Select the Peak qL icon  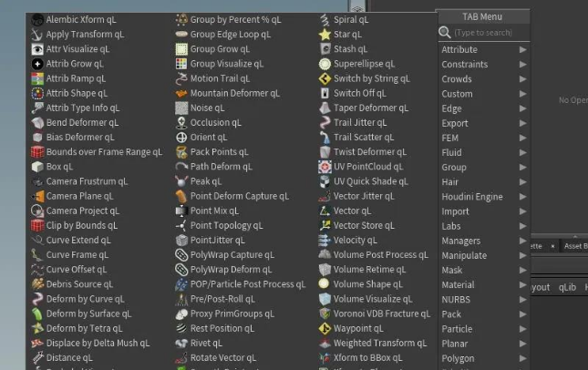tap(181, 181)
